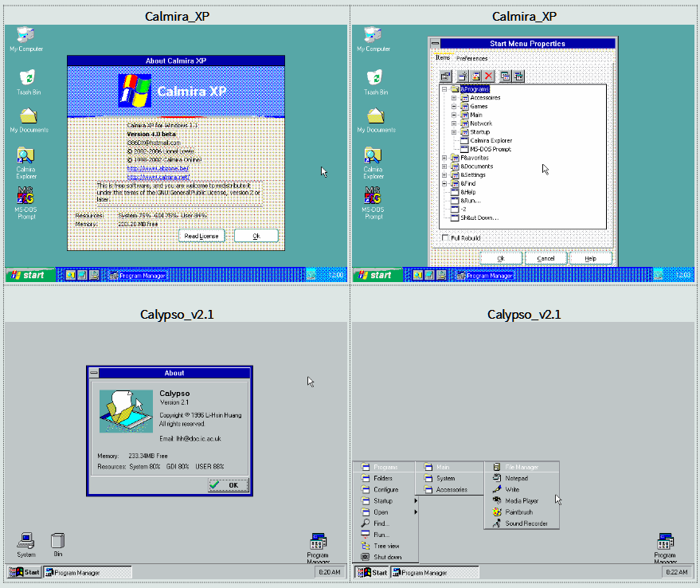Expand the Games tree node
Image resolution: width=700 pixels, height=588 pixels.
[x=454, y=106]
